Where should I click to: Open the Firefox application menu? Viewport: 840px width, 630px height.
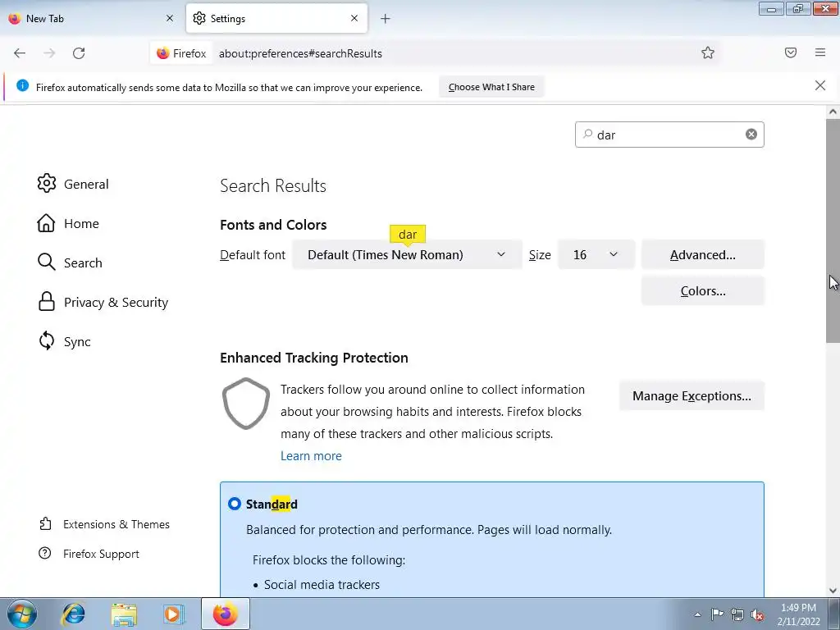point(820,52)
